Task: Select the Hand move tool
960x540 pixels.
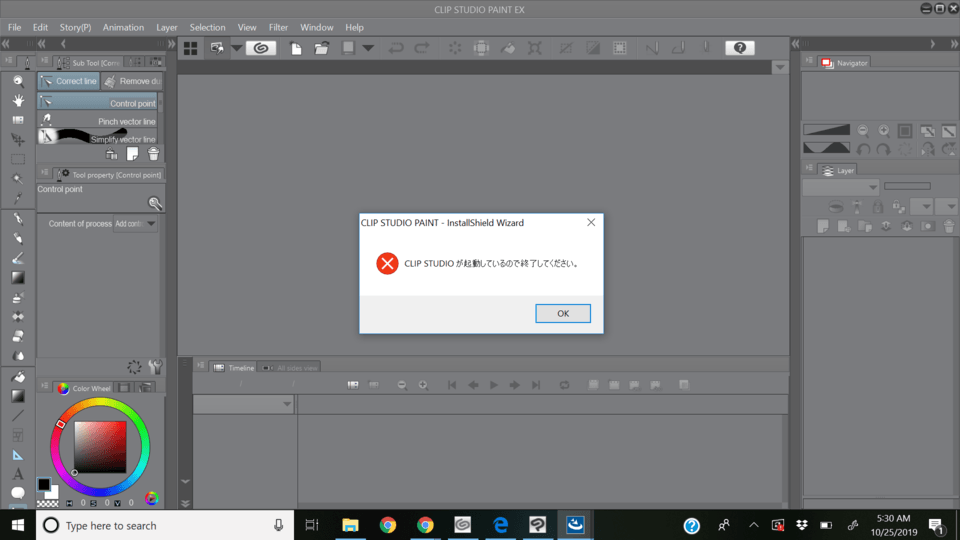Action: pos(18,100)
